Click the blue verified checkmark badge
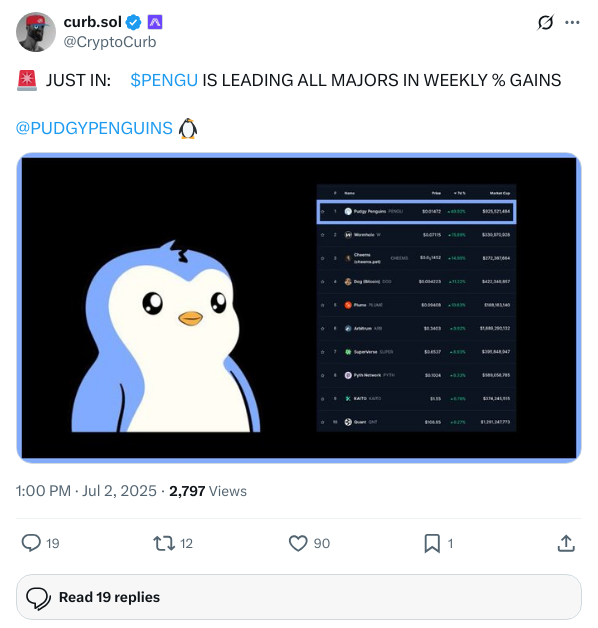 click(133, 22)
